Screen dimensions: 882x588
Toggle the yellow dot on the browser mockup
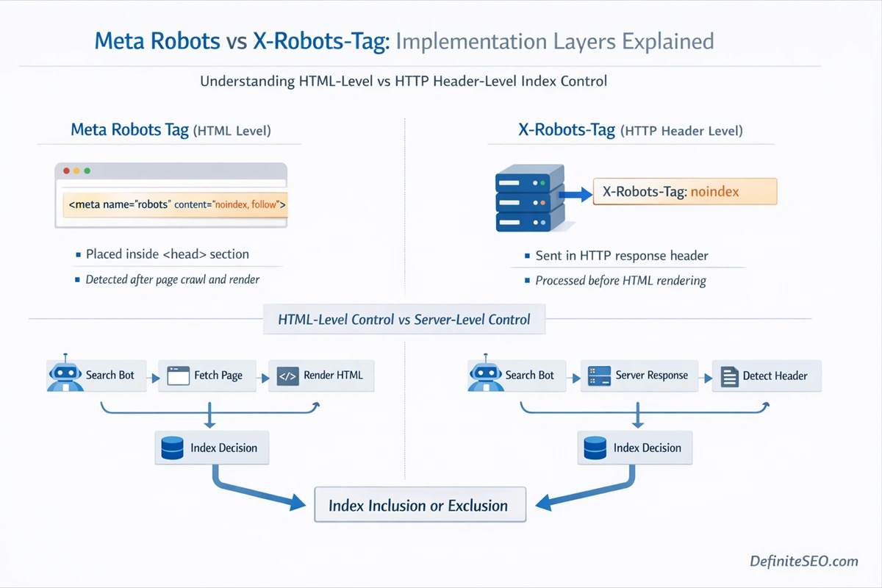[x=76, y=169]
